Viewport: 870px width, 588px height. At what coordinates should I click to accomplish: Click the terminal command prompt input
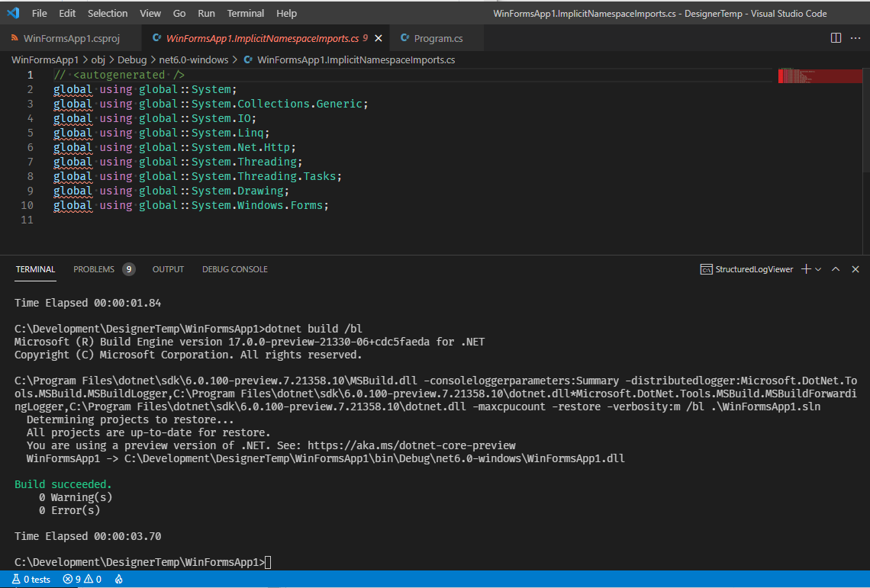(268, 562)
